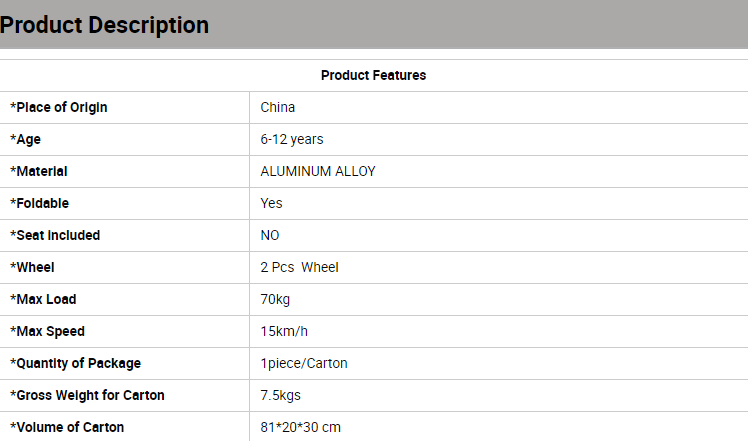Click the 15km/h max speed value
This screenshot has height=441, width=748.
[x=284, y=331]
